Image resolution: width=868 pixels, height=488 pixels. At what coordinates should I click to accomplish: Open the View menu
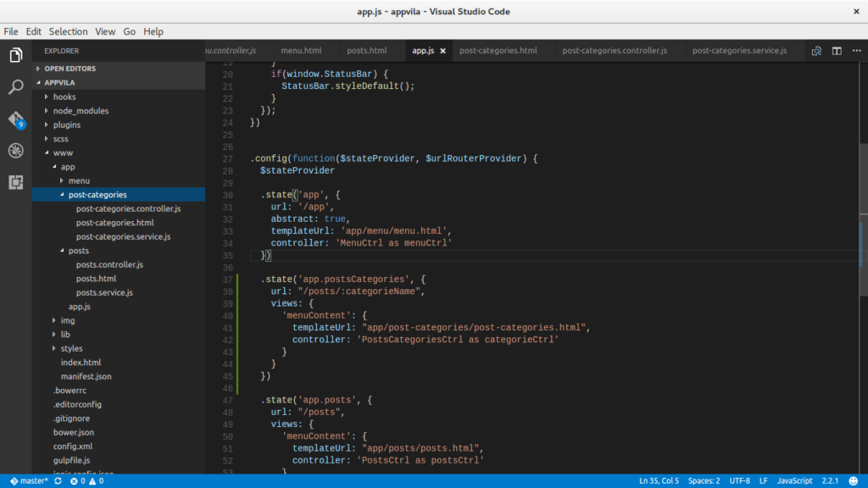pos(105,31)
